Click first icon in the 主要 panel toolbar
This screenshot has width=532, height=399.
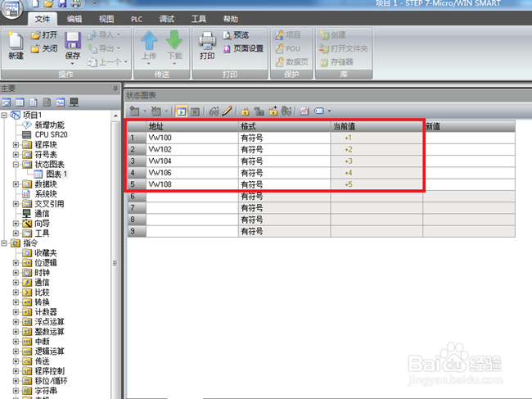6,102
